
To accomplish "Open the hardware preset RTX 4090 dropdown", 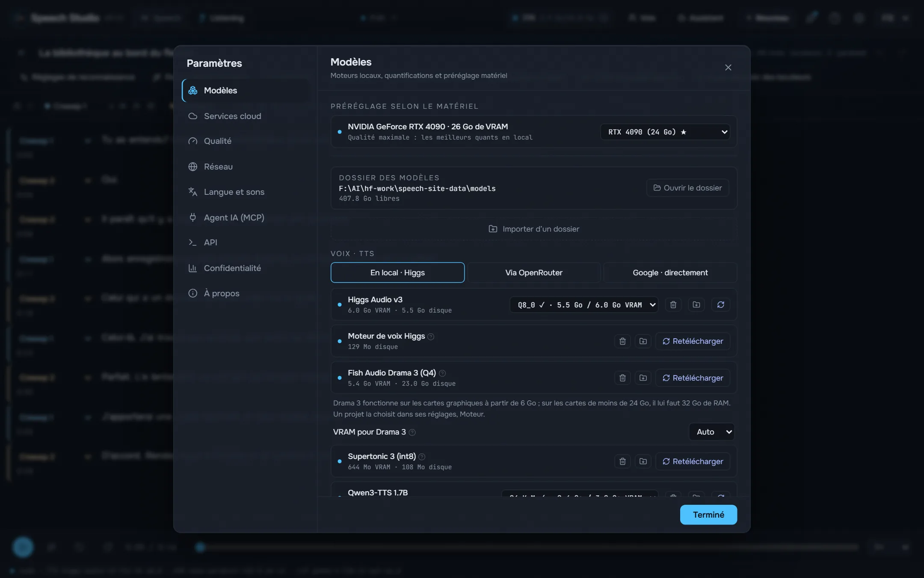I will click(x=665, y=132).
